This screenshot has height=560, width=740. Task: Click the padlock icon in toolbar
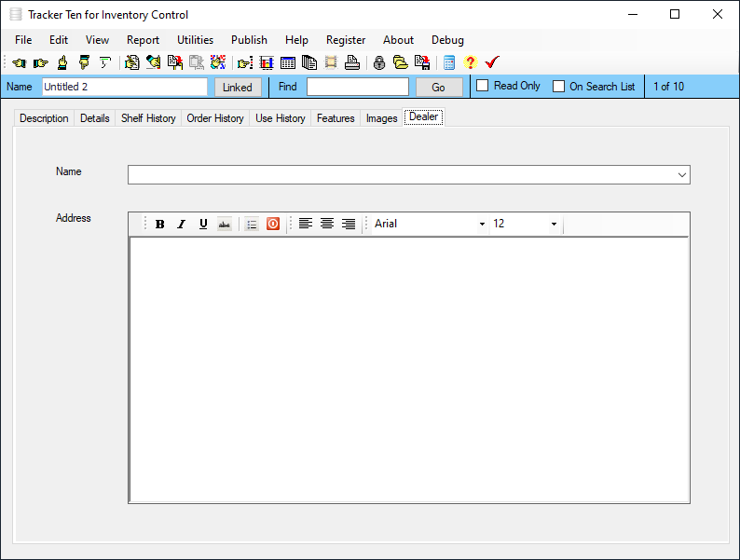(x=379, y=62)
